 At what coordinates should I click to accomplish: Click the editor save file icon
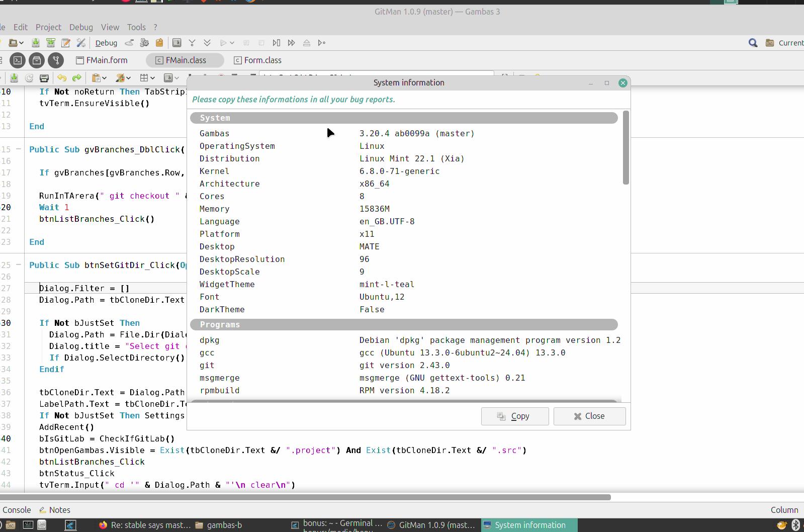14,78
